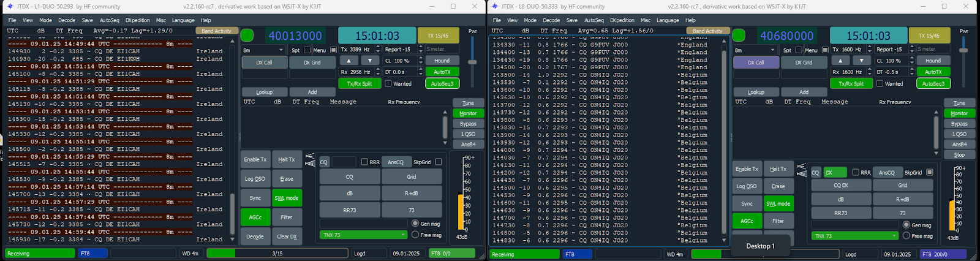The width and height of the screenshot is (980, 261).
Task: Click Enable Tx button in L1-DUO window
Action: point(255,159)
